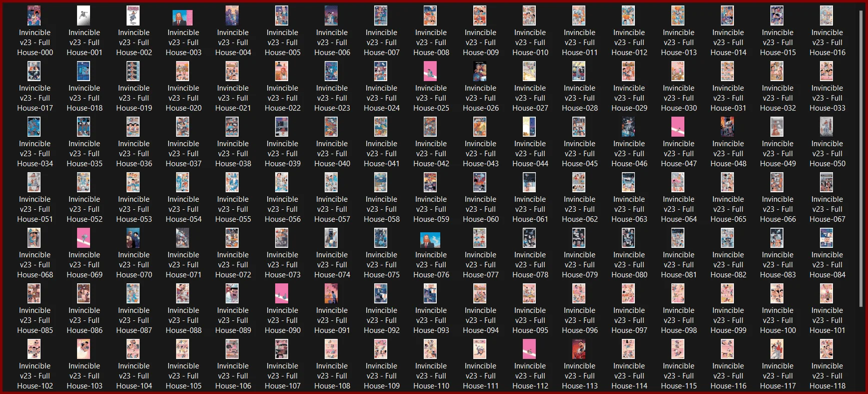Viewport: 868px width, 394px height.
Task: Select the Full House-026 cover thumbnail
Action: tap(480, 72)
